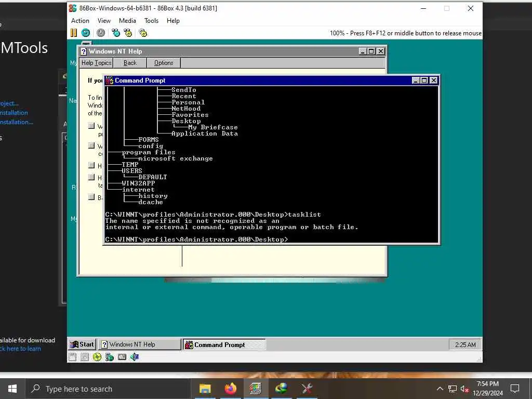
Task: Open the Media menu in 86Box
Action: [127, 21]
